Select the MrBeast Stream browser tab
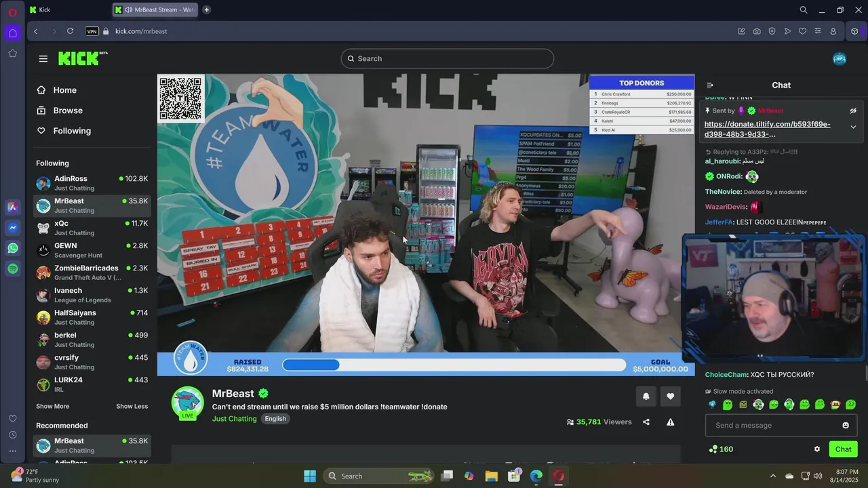Image resolution: width=868 pixels, height=488 pixels. (155, 9)
